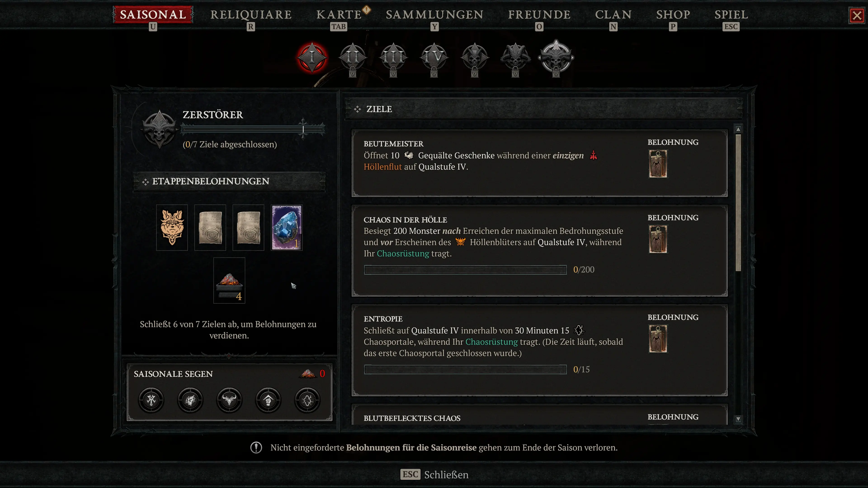868x488 pixels.
Task: Click the blue crystal reward card
Action: tap(287, 228)
